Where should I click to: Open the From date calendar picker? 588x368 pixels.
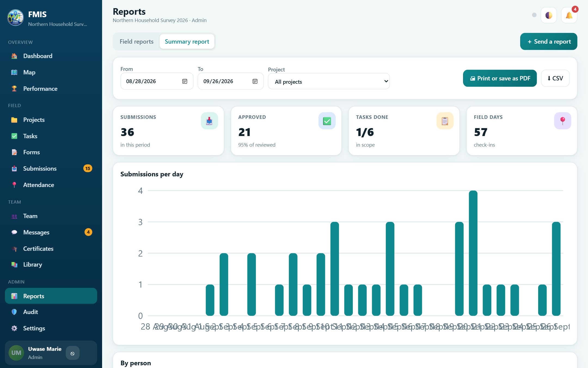[185, 81]
